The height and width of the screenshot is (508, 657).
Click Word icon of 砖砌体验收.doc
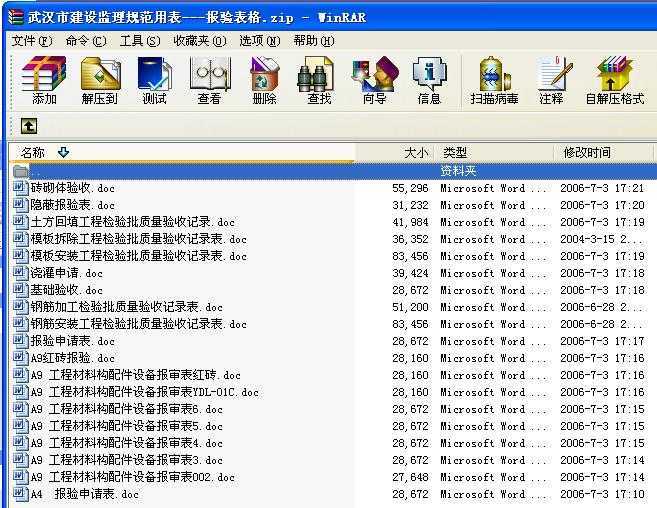coord(20,187)
